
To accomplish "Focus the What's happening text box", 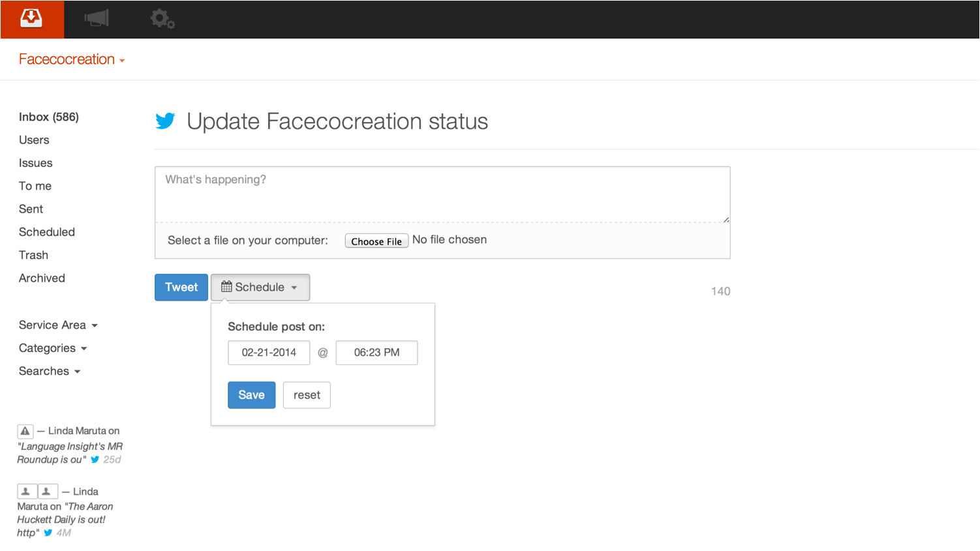I will pyautogui.click(x=442, y=194).
